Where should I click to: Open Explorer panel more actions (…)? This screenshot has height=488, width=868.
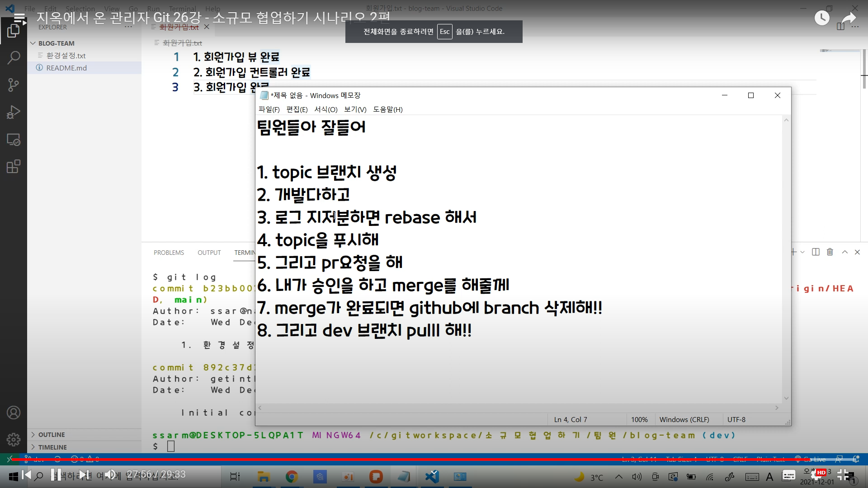coord(128,27)
